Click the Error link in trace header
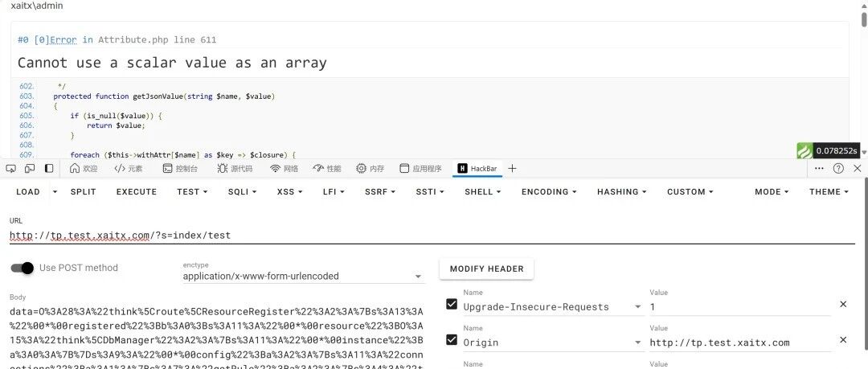The image size is (868, 369). click(63, 40)
